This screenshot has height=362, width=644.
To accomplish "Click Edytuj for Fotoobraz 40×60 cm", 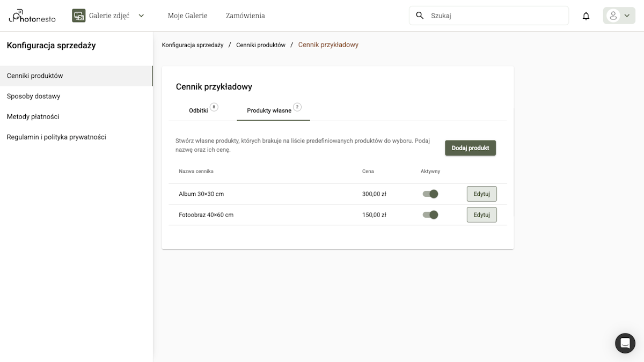I will click(481, 215).
